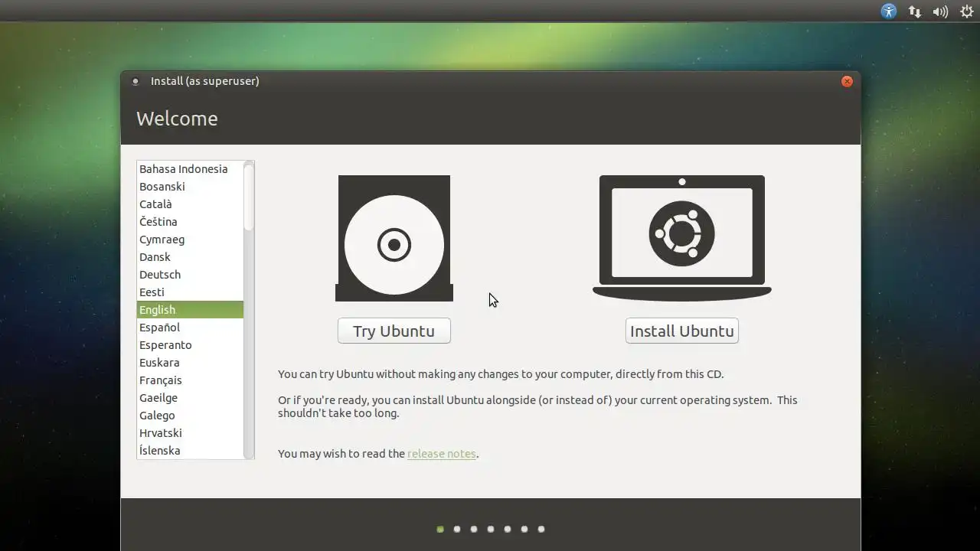Select Eesti language
The height and width of the screenshot is (551, 980).
190,292
